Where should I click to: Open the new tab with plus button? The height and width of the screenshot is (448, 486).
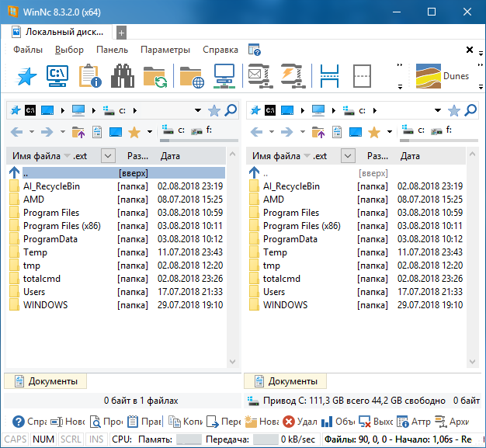tap(121, 33)
